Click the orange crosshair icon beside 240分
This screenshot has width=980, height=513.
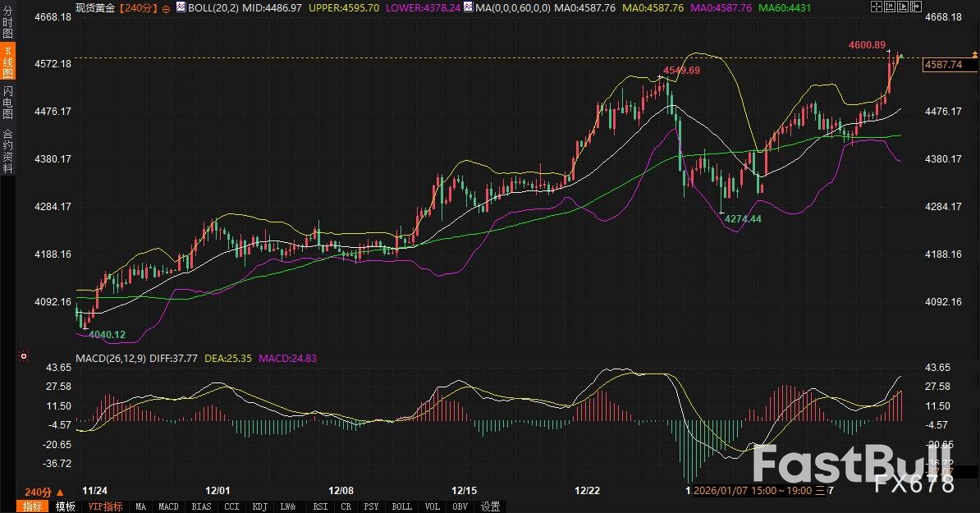(167, 7)
